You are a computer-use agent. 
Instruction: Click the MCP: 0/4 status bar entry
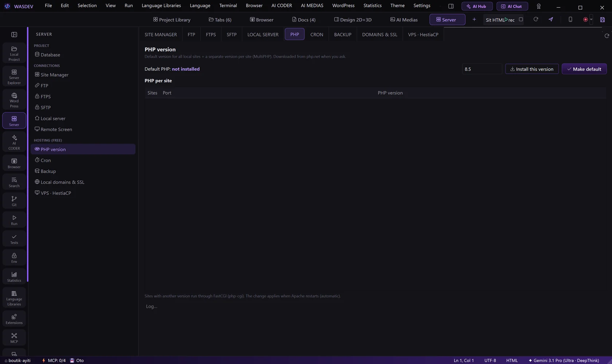click(54, 360)
